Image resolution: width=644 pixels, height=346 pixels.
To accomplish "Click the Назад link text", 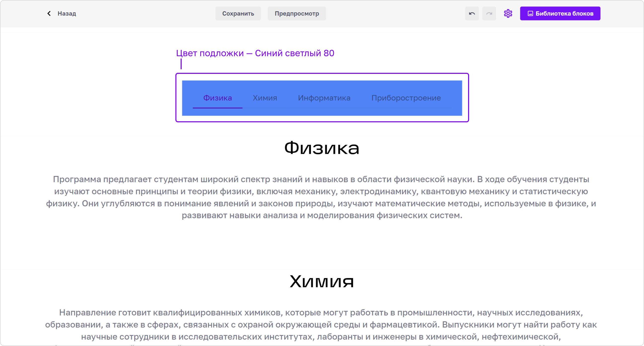I will tap(67, 13).
